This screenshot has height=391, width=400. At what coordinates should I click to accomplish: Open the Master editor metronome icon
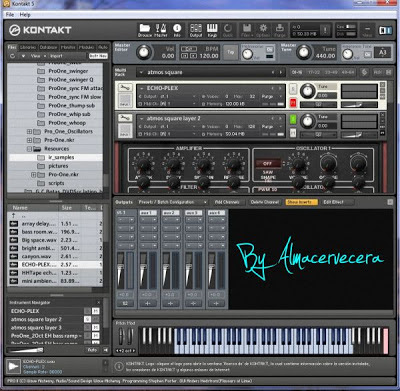161,30
